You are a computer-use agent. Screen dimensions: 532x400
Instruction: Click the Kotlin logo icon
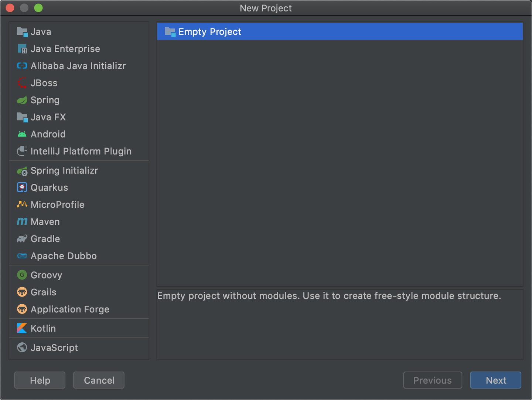tap(22, 328)
